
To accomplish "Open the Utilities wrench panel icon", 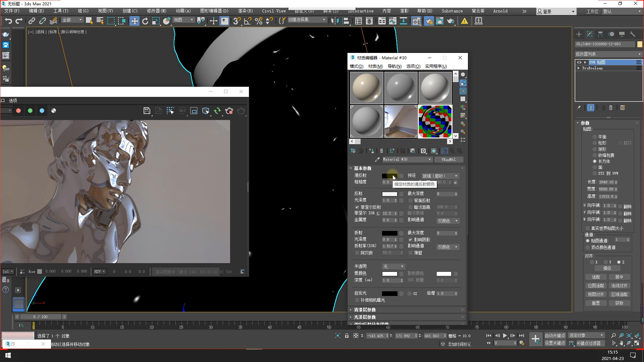I will [633, 34].
